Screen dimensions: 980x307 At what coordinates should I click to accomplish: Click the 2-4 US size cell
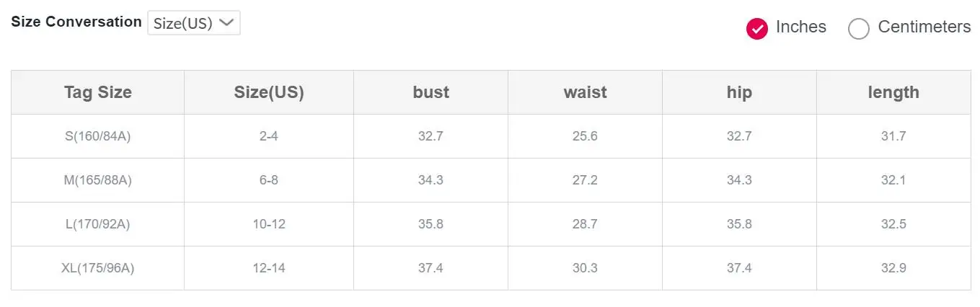pyautogui.click(x=268, y=136)
